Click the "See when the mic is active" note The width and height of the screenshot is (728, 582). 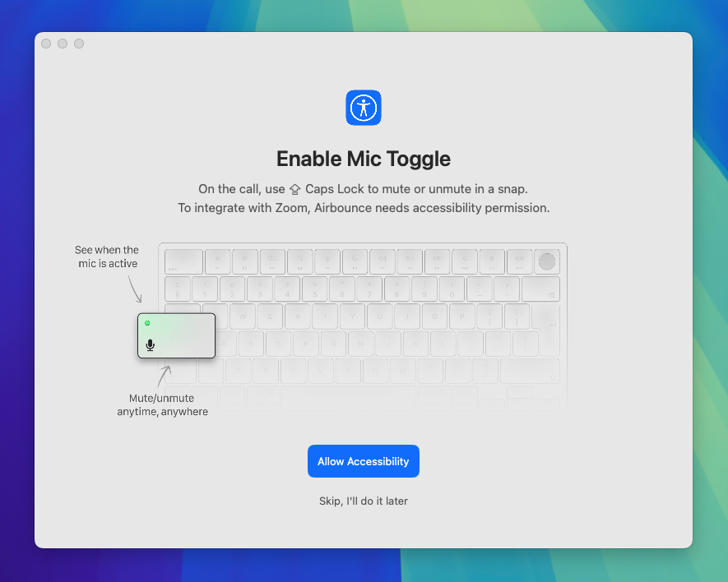click(107, 256)
